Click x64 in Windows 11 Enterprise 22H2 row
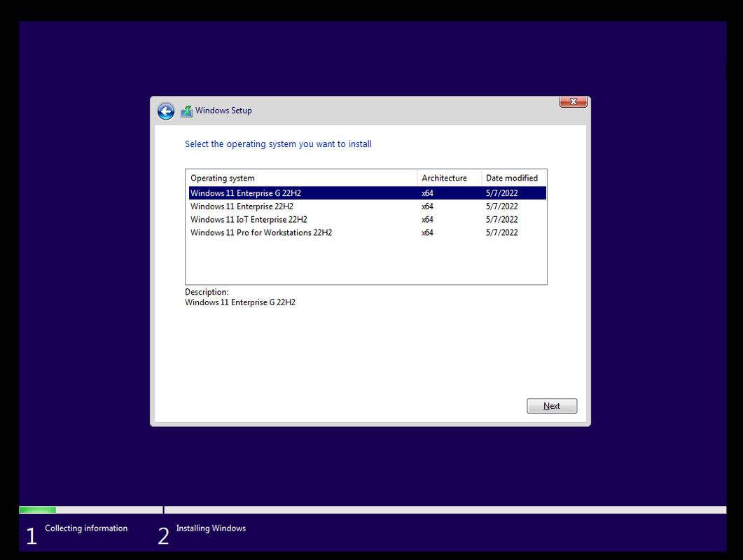 pos(427,206)
